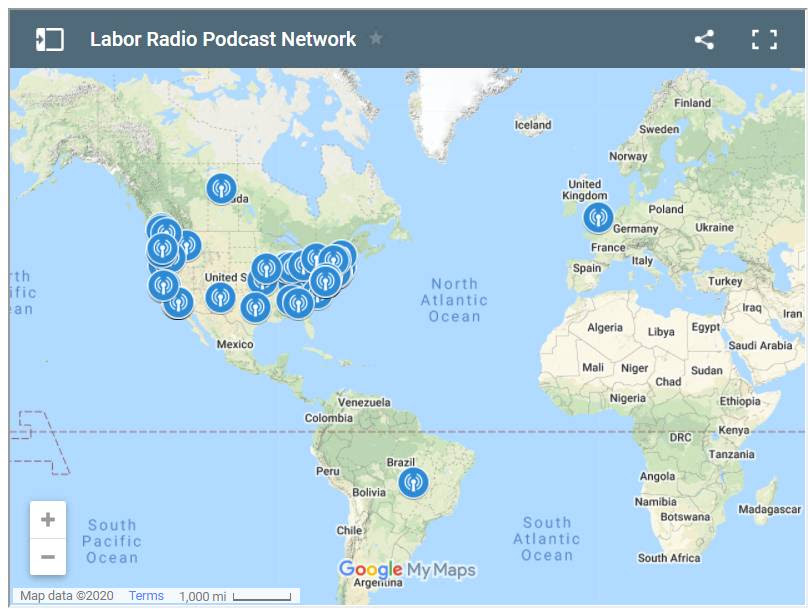Click the Italy label
This screenshot has width=808, height=609.
point(642,261)
